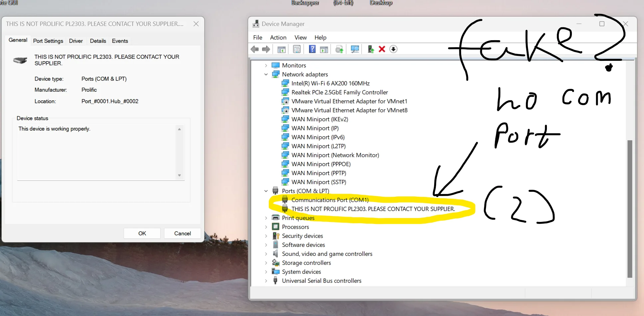The height and width of the screenshot is (316, 644).
Task: Click the Back arrow in Device Manager toolbar
Action: [255, 49]
